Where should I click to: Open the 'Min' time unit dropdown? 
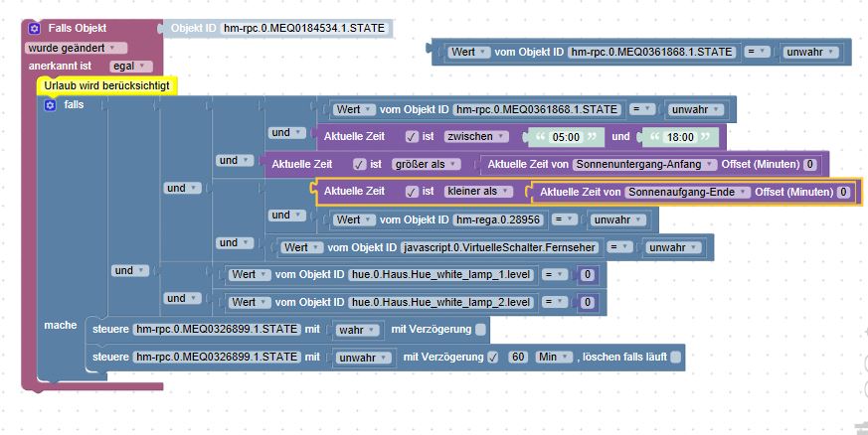tap(554, 358)
